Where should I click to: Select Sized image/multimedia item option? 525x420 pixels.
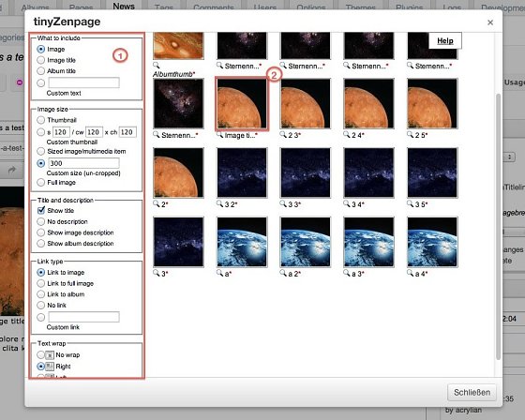point(41,151)
